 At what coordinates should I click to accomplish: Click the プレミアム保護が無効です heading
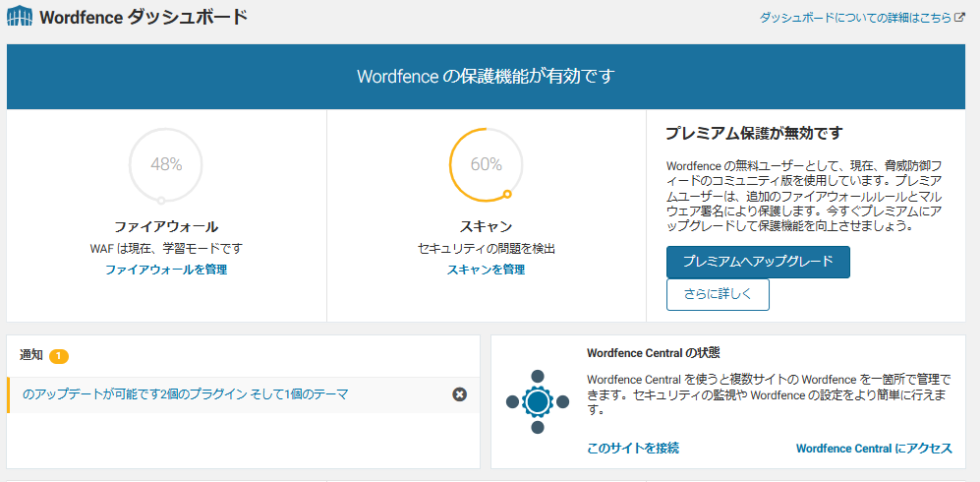click(754, 133)
